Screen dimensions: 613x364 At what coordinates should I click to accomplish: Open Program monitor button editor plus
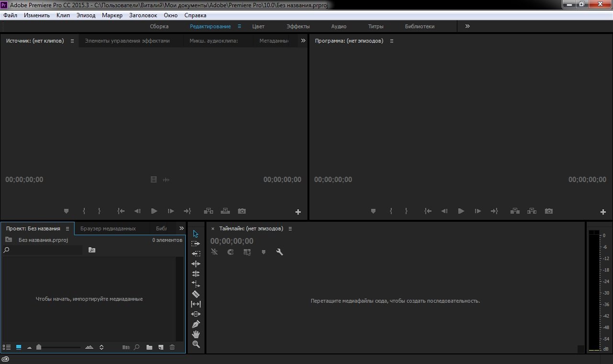(603, 212)
